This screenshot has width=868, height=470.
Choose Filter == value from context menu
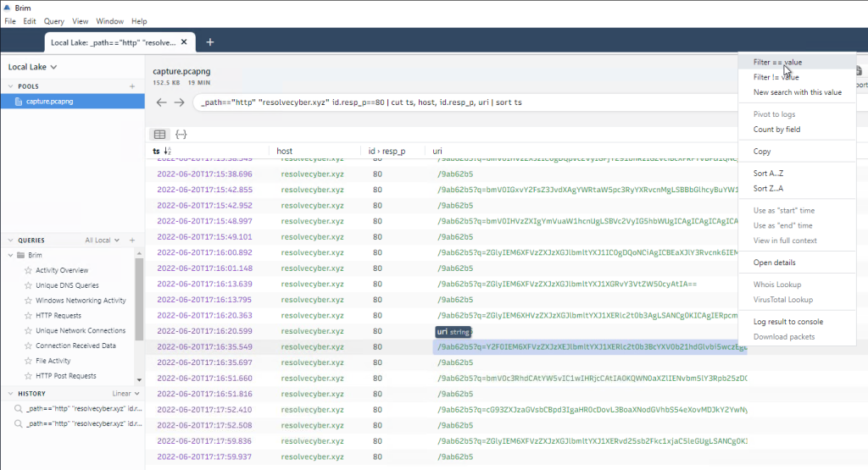[x=777, y=63]
